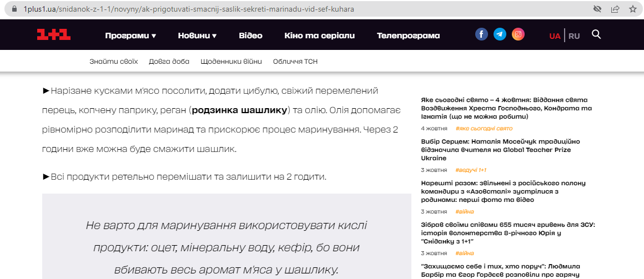Viewport: 644px width, 279px height.
Task: Click the 1+1 channel logo
Action: pos(54,35)
